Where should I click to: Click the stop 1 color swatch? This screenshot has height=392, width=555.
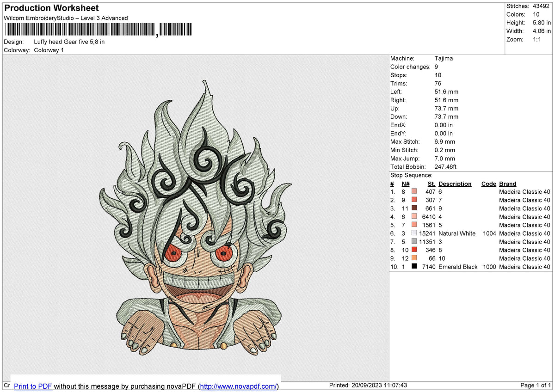(414, 191)
